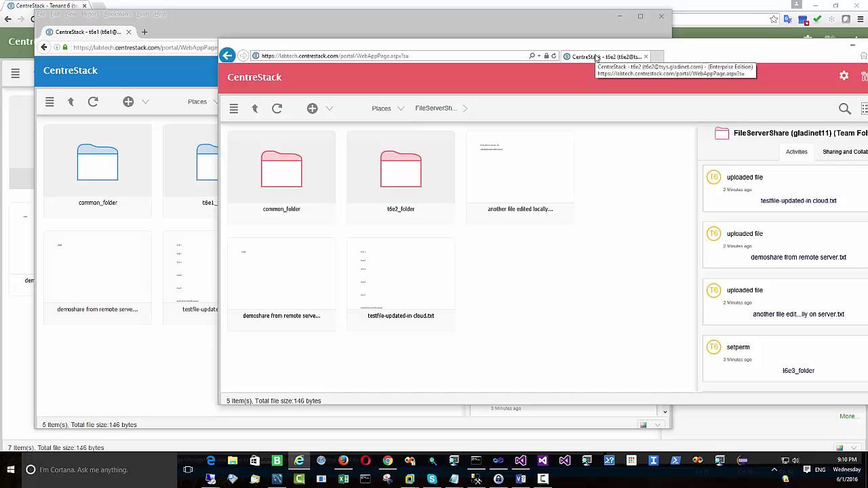Open the Edit menu in the Firefox window
868x488 pixels.
coord(55,14)
